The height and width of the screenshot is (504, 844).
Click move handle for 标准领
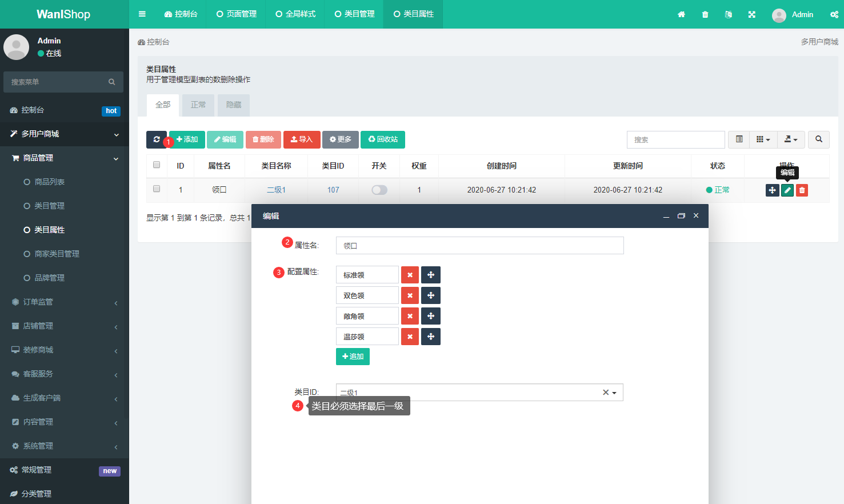[x=431, y=275]
